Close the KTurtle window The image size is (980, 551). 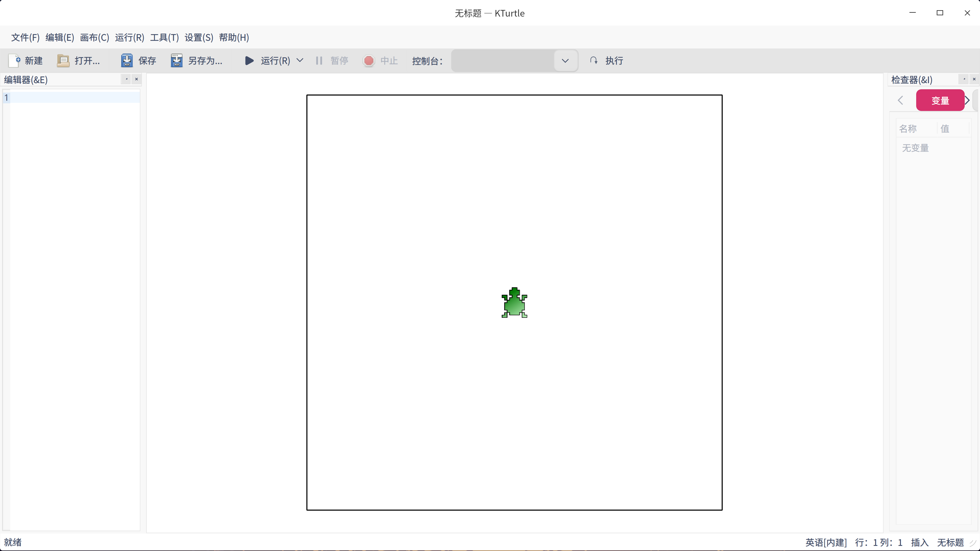[967, 12]
